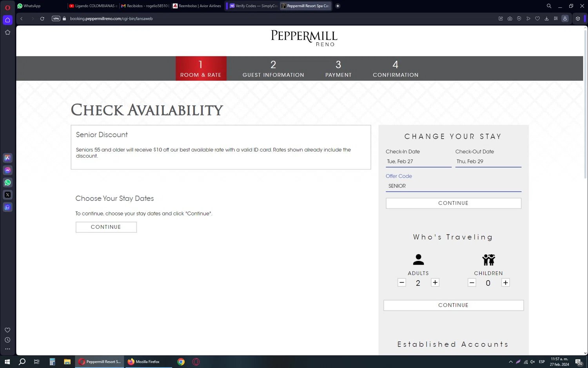
Task: Click Continue below Offer Code
Action: point(454,203)
